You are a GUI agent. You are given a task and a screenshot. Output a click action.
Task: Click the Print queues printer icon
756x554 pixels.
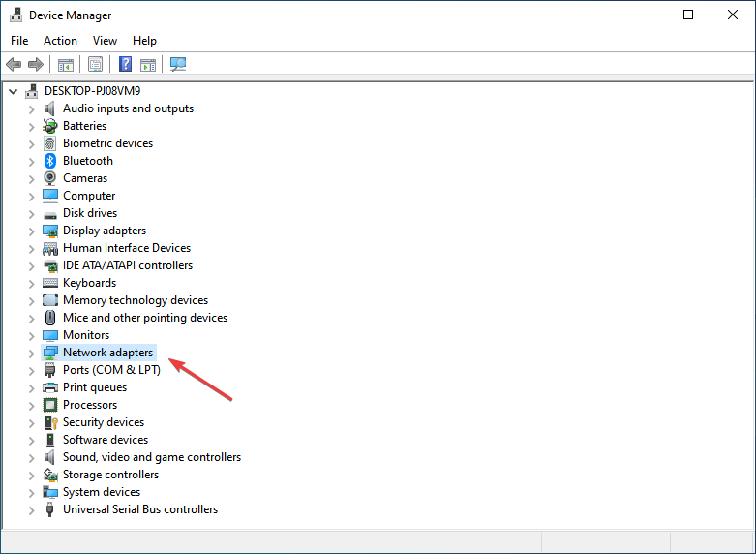(50, 387)
